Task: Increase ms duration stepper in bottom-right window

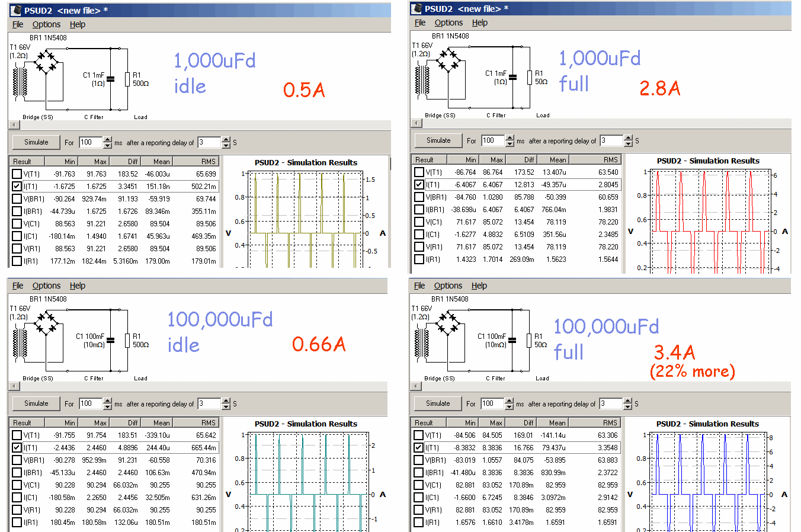Action: (509, 400)
